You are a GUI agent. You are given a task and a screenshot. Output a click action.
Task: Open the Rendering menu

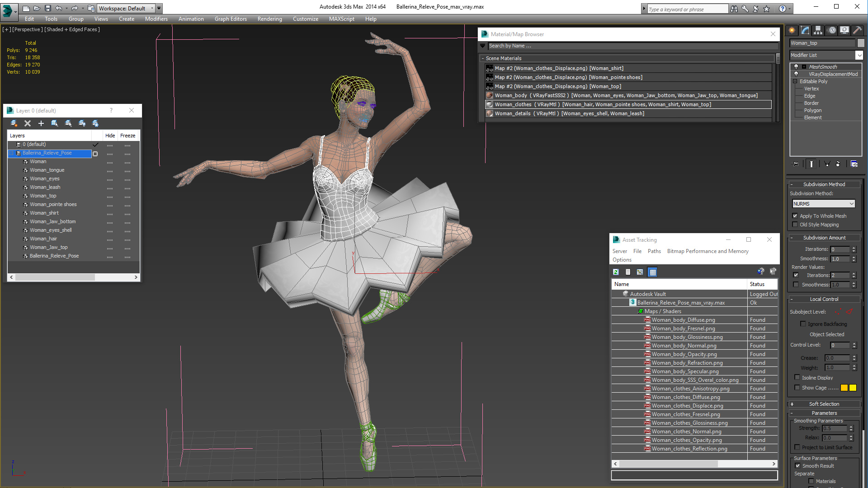point(269,19)
